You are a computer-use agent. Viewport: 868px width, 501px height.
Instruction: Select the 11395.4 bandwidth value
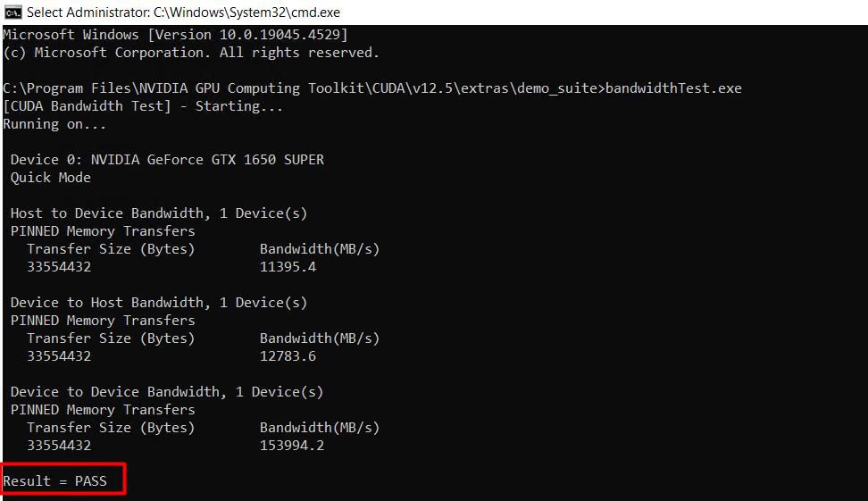[288, 267]
